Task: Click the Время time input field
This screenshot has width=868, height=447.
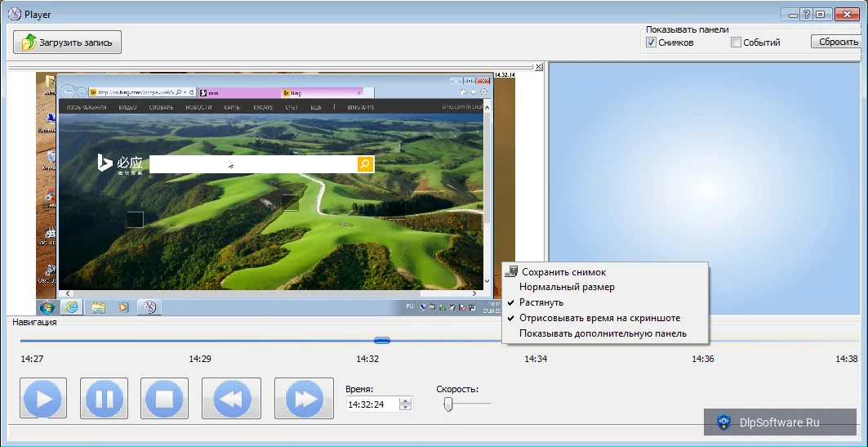Action: [x=372, y=405]
